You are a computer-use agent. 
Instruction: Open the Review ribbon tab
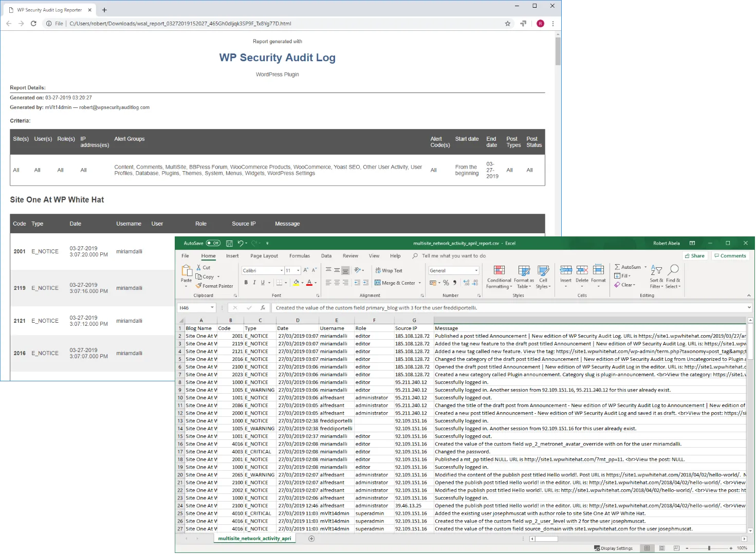coord(351,256)
